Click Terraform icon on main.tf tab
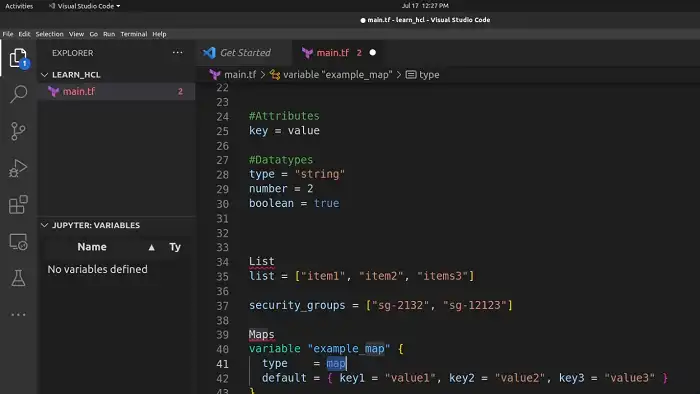 [x=307, y=53]
